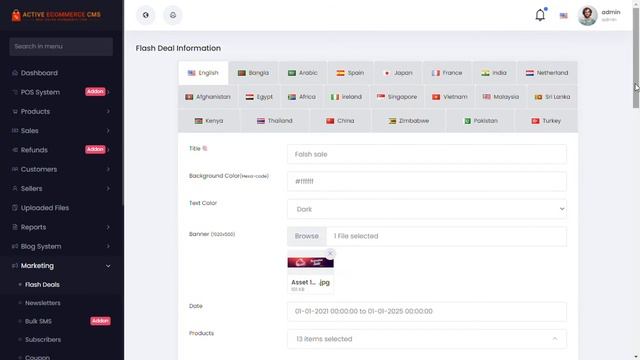Image resolution: width=640 pixels, height=360 pixels.
Task: Switch to Singapore tab
Action: pos(397,97)
